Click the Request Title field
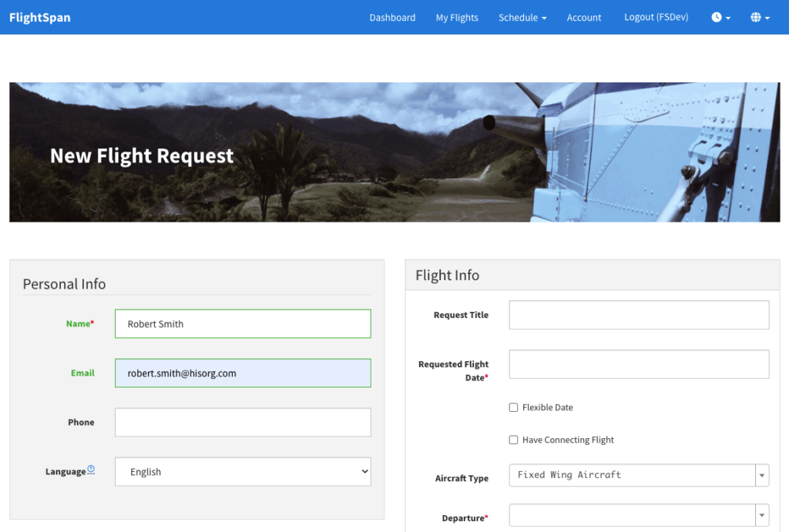Viewport: 789px width, 532px height. 639,315
